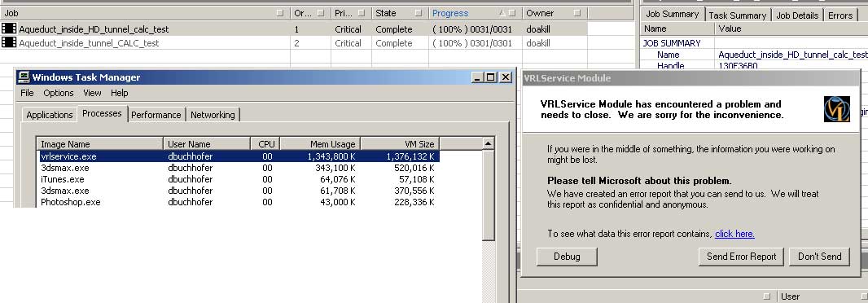The image size is (868, 303).
Task: Open the Options menu in Task Manager
Action: (x=59, y=93)
